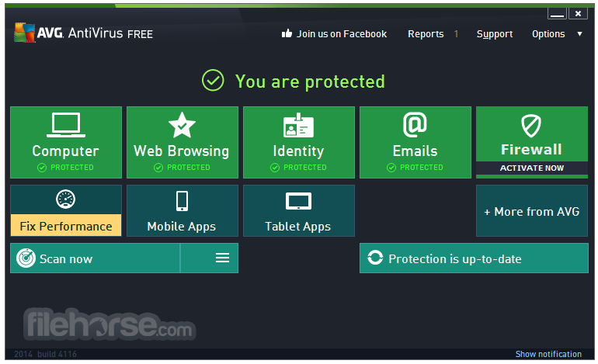Click the Identity badge card icon
The image size is (598, 364).
click(298, 125)
